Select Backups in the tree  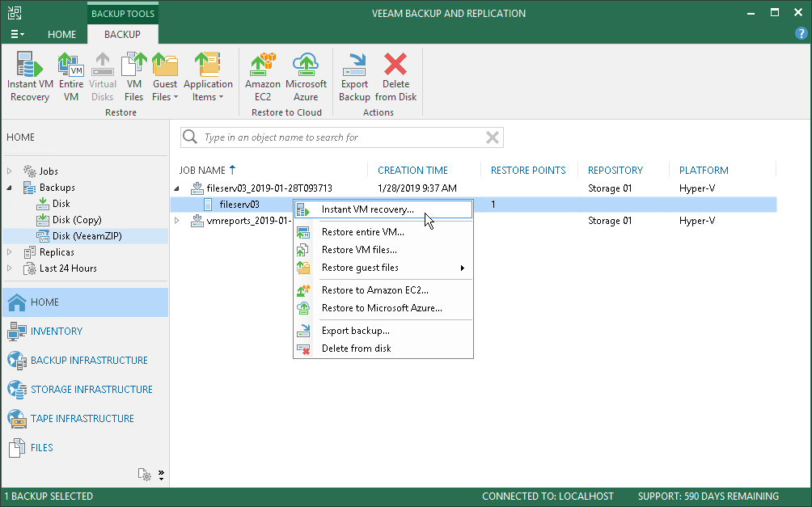tap(57, 188)
